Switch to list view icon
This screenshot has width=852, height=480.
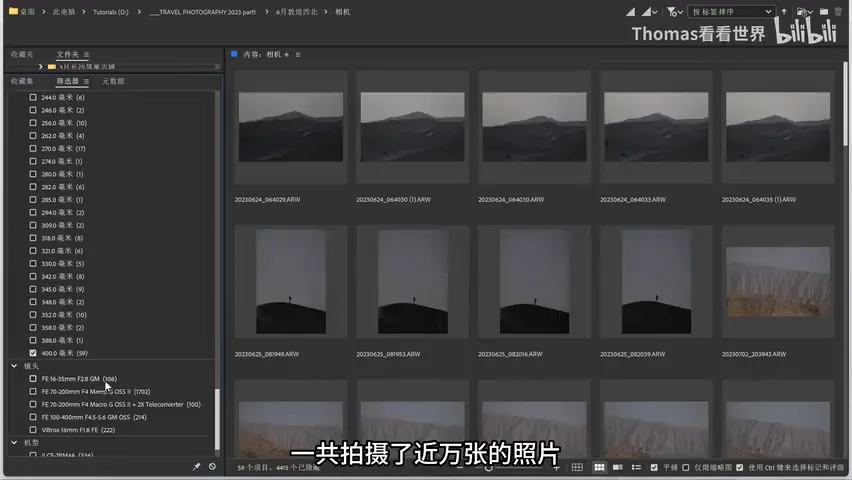(x=636, y=467)
